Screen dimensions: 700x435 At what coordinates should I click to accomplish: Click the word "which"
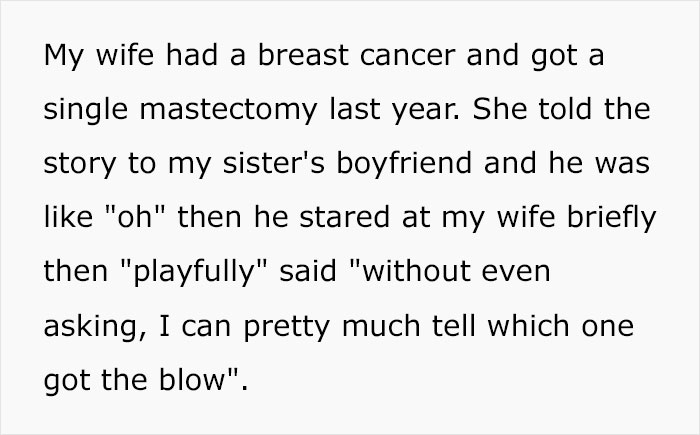[528, 326]
